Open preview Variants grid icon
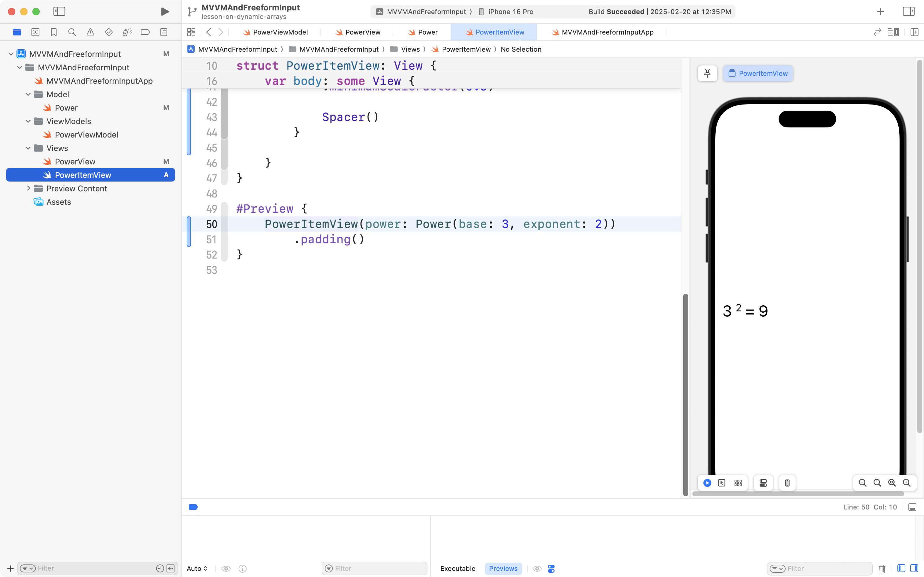924x577 pixels. coord(738,483)
